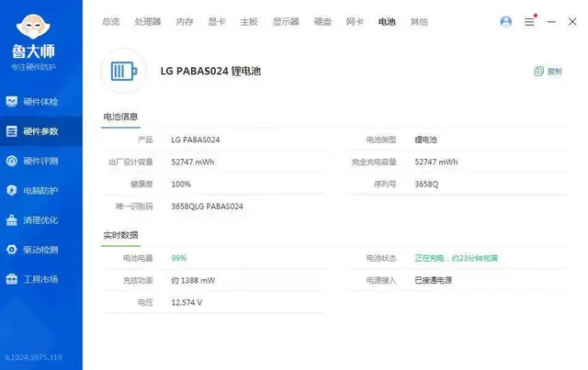The height and width of the screenshot is (370, 588).
Task: Click the 电压 value 12.574 V
Action: click(x=187, y=303)
